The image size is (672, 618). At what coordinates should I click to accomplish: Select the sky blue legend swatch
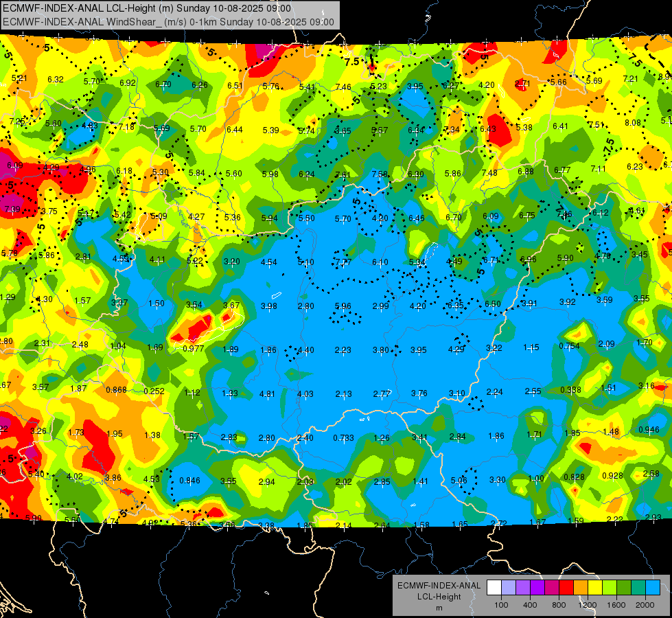(x=653, y=588)
